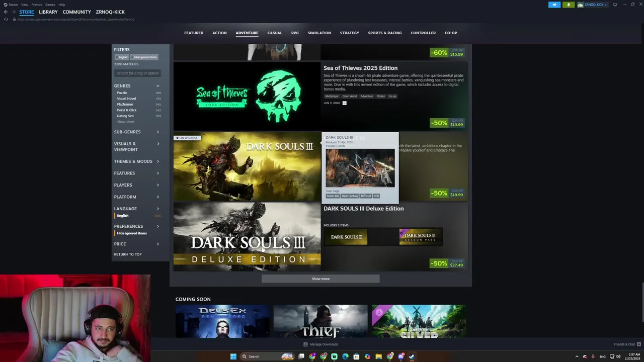Expand the PLATFORM section

coord(137,197)
